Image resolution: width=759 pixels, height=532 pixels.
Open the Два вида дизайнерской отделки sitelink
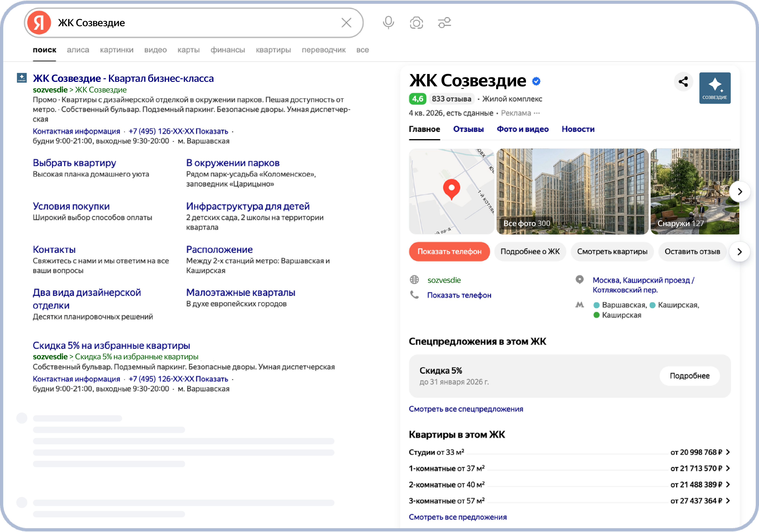click(87, 299)
